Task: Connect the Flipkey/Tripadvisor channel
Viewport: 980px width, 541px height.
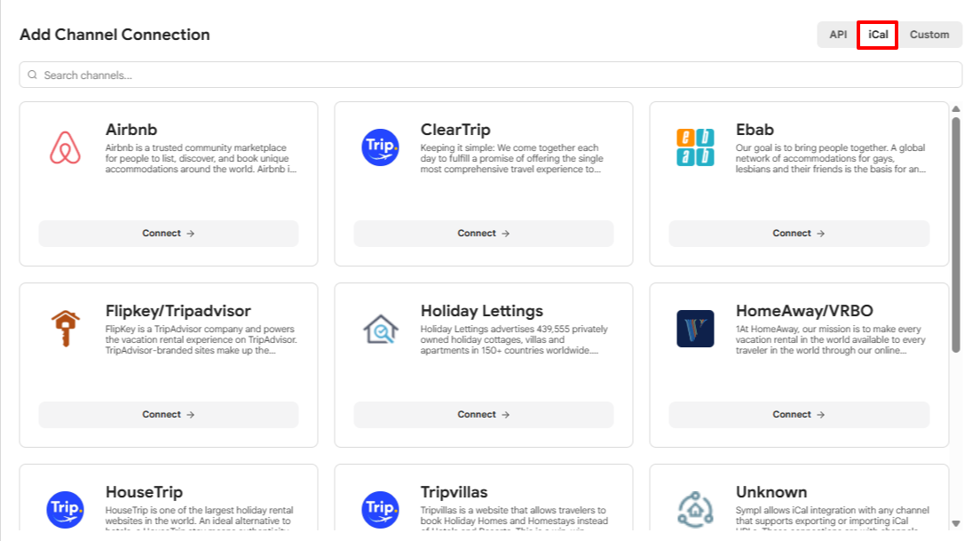Action: 169,415
